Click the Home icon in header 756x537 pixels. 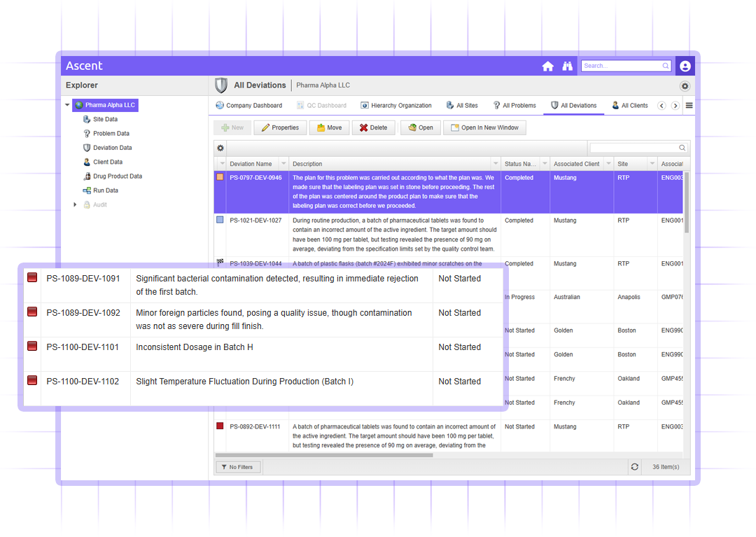pyautogui.click(x=547, y=67)
